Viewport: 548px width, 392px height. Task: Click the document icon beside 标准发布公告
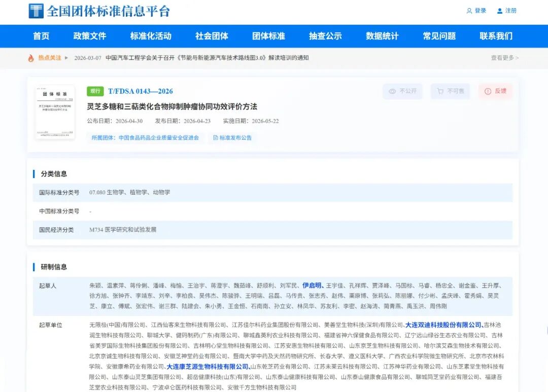pyautogui.click(x=216, y=137)
